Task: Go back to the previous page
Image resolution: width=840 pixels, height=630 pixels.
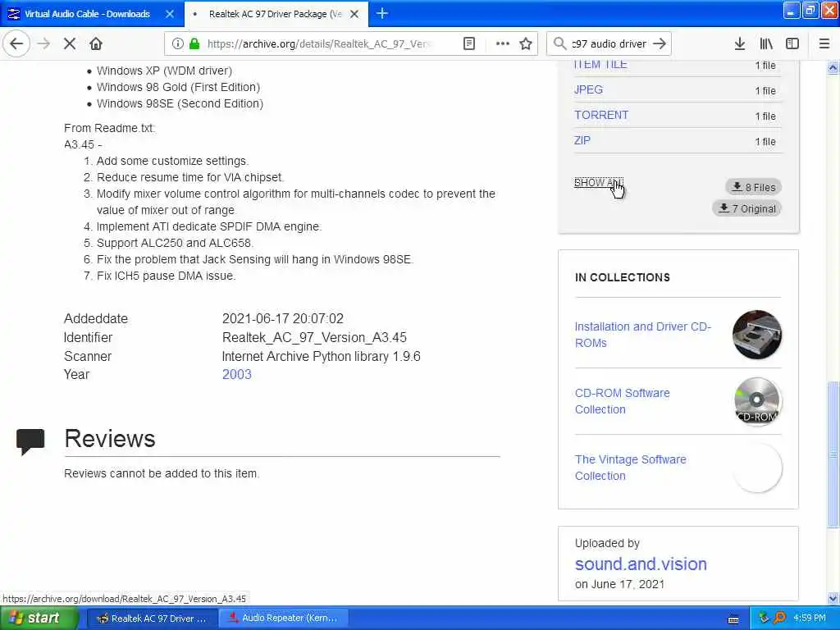Action: [16, 43]
